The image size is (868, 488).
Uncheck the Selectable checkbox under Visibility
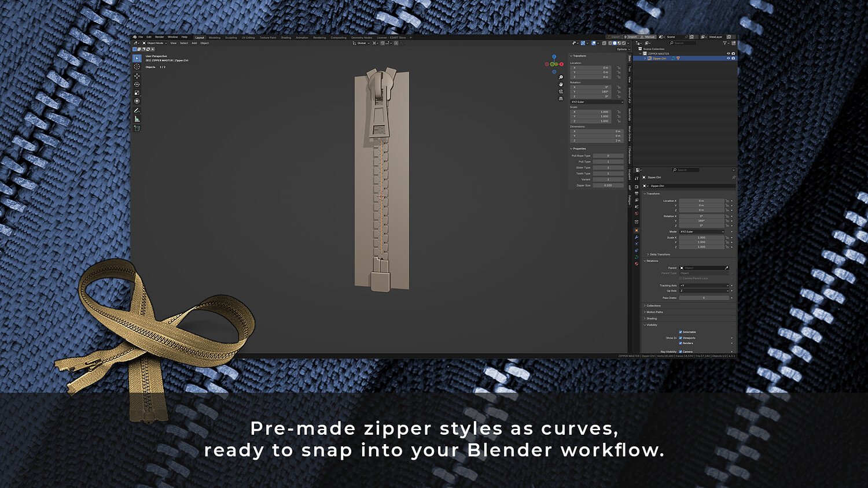(679, 331)
